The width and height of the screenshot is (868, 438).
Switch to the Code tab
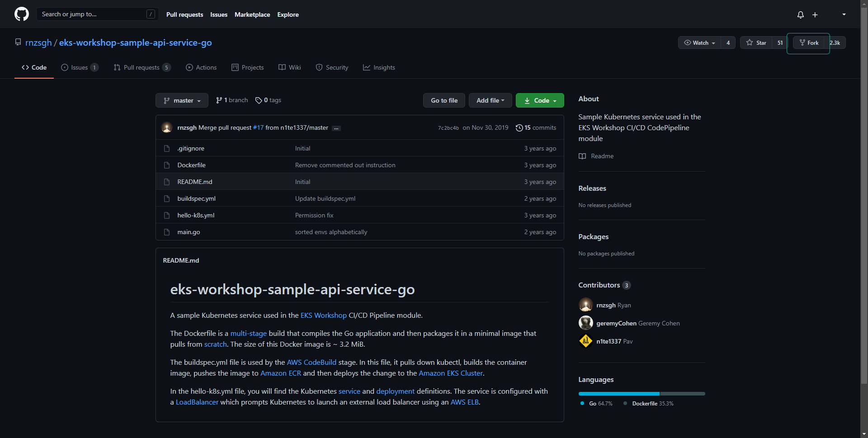tap(34, 67)
